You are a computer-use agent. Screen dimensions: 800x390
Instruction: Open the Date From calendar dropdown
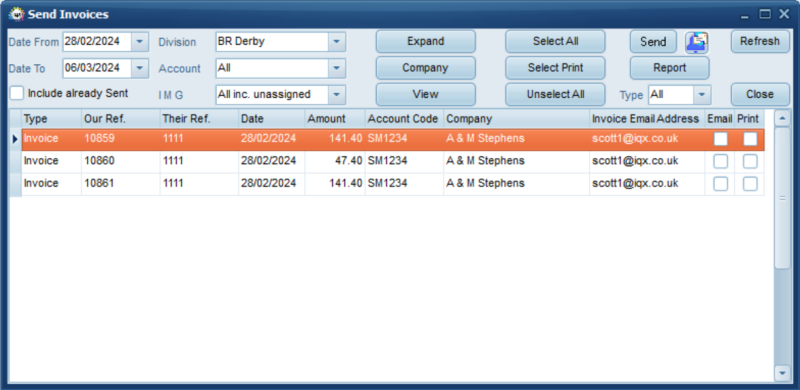[139, 42]
